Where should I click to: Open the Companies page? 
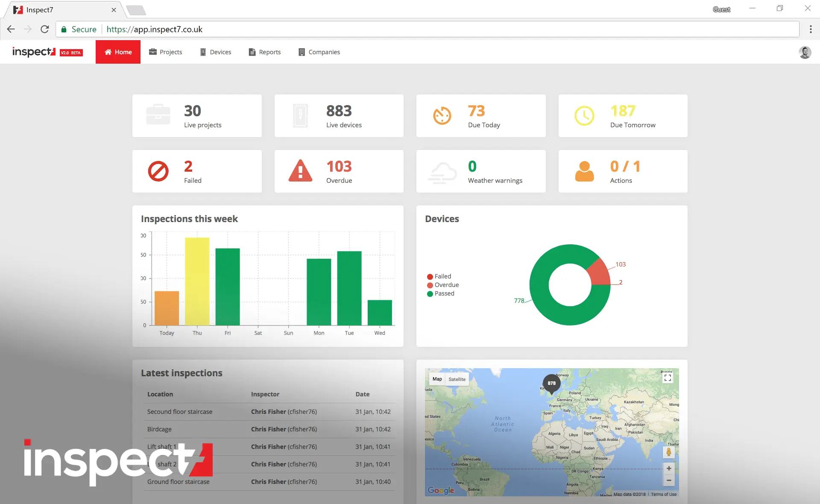pos(319,52)
